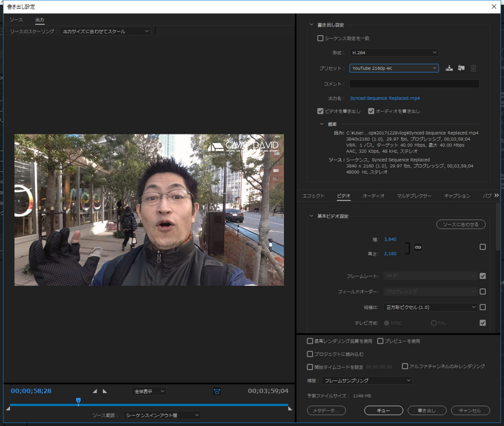Open the 形式 H.264 format dropdown
504x426 pixels.
coord(394,52)
